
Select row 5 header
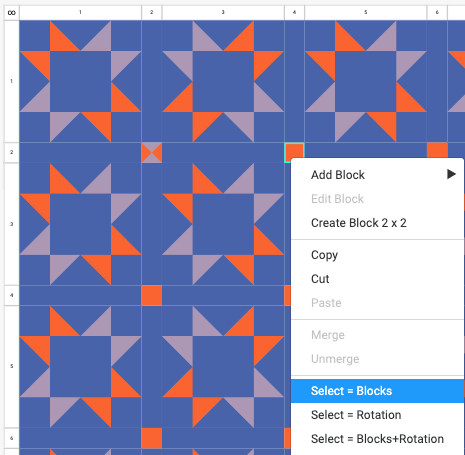tap(12, 366)
